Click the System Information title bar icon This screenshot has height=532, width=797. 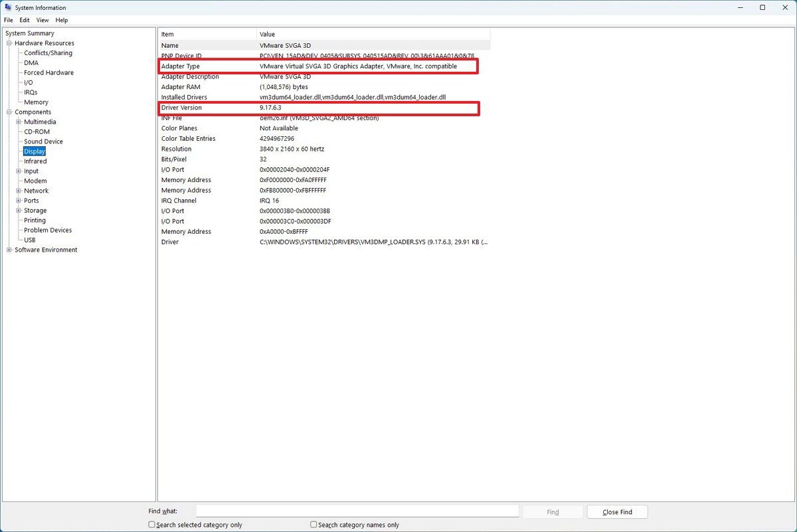(x=7, y=7)
